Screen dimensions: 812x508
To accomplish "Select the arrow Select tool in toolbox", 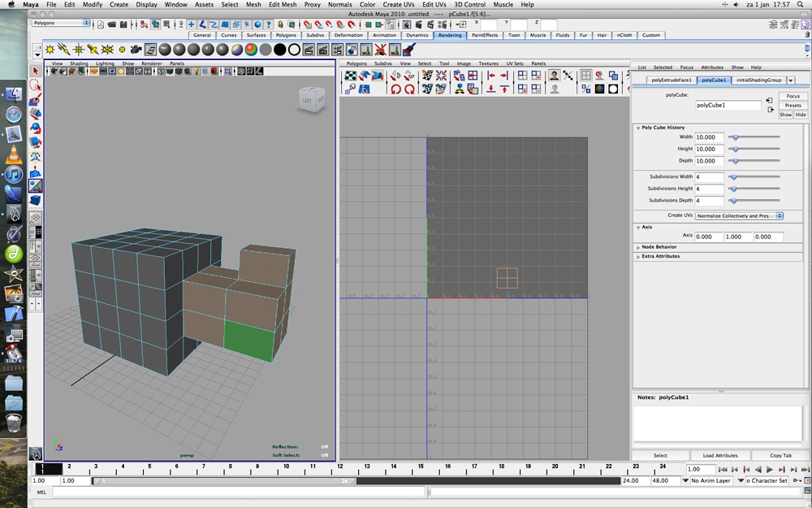I will click(36, 71).
